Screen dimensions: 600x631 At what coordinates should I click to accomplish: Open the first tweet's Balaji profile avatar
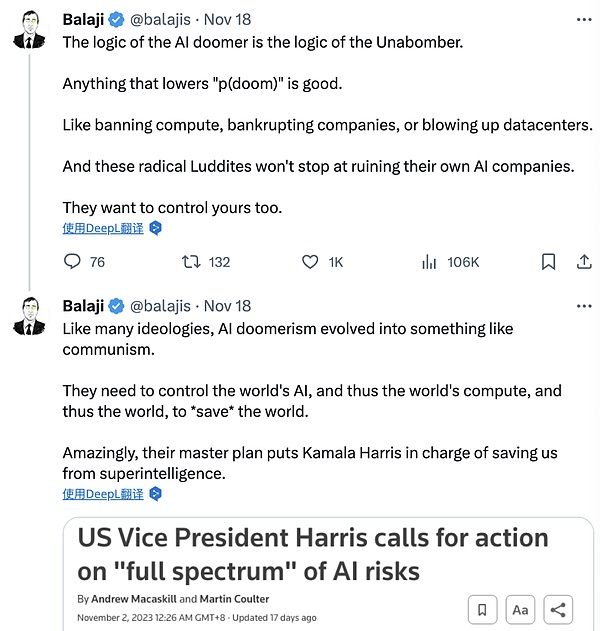(30, 29)
